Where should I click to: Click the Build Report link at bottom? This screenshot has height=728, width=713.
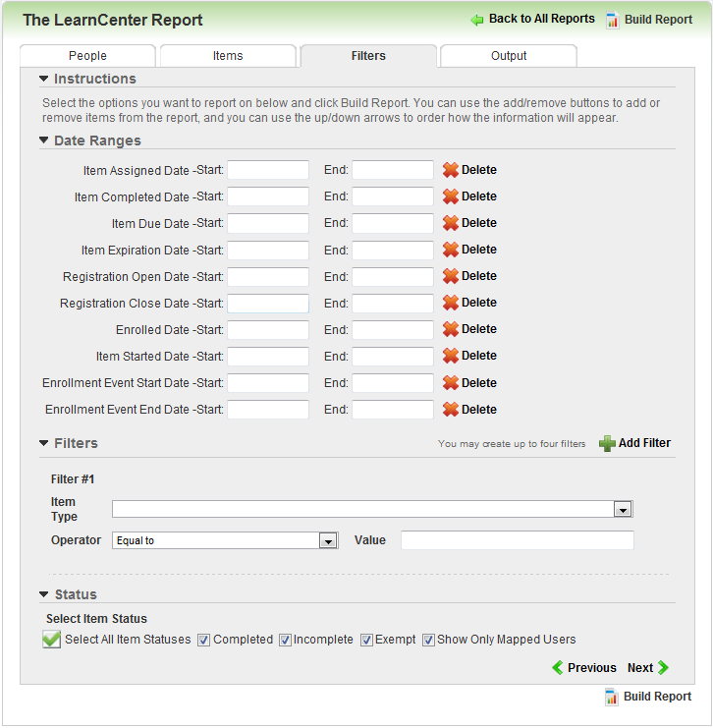pyautogui.click(x=657, y=697)
